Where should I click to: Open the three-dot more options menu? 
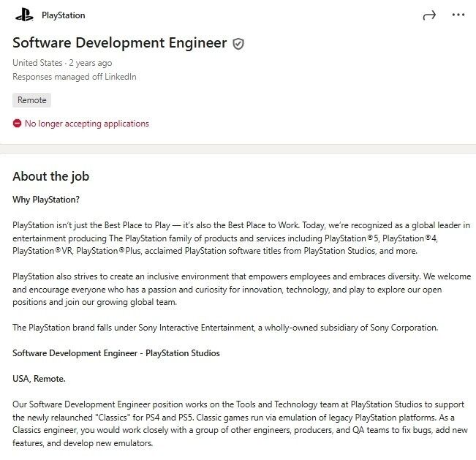[458, 15]
